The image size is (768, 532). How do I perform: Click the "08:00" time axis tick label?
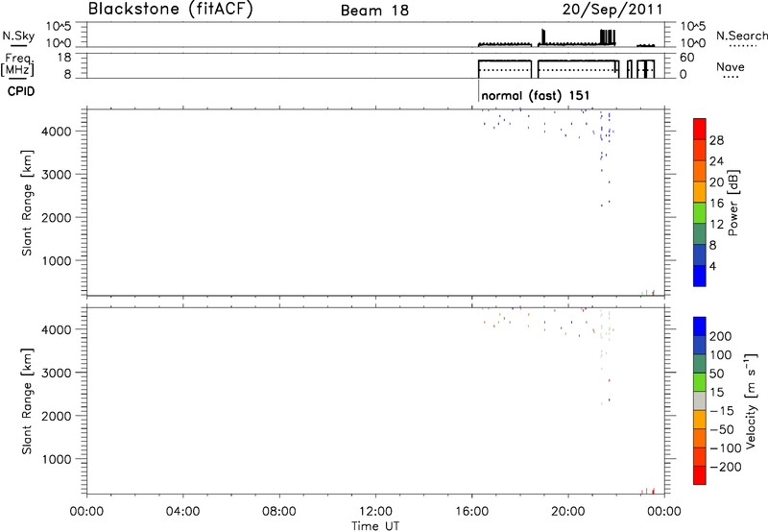tap(279, 512)
